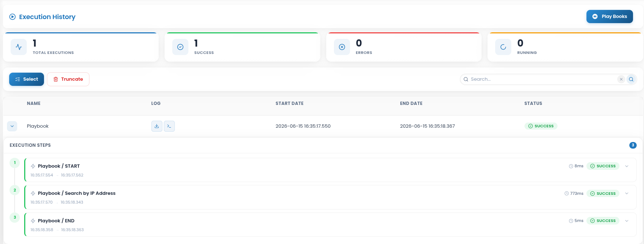The height and width of the screenshot is (244, 644).
Task: Click the Success checkmark card icon
Action: tap(180, 47)
